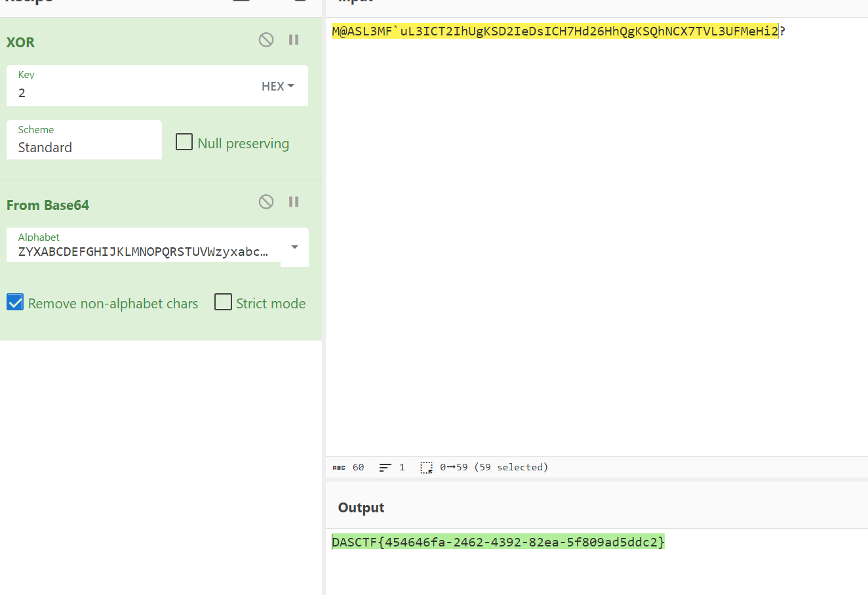
Task: Click the selection range icon in status bar
Action: pos(426,468)
